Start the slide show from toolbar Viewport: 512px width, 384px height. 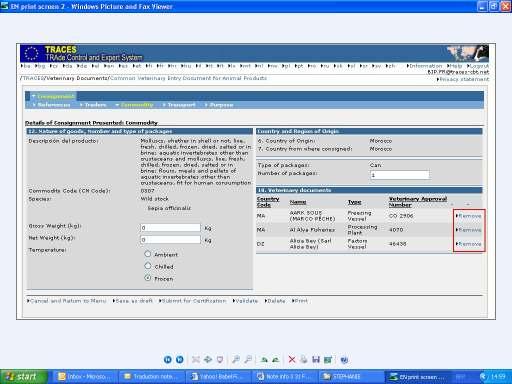[220, 359]
